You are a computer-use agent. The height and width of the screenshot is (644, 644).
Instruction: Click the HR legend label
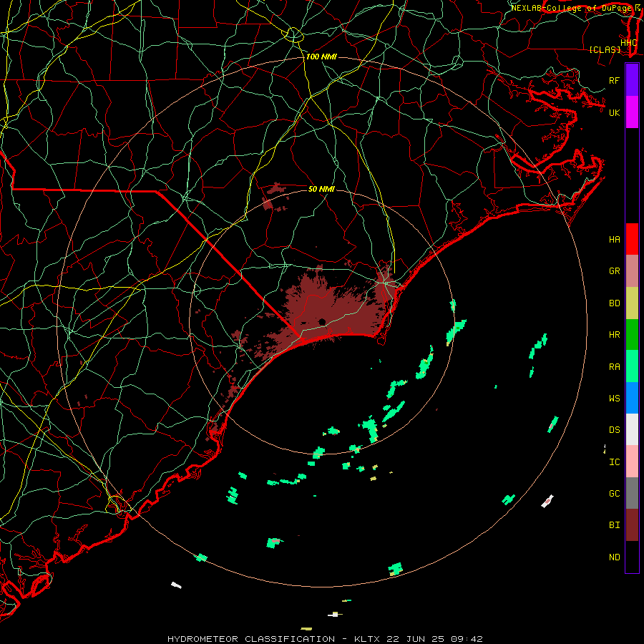pyautogui.click(x=614, y=335)
